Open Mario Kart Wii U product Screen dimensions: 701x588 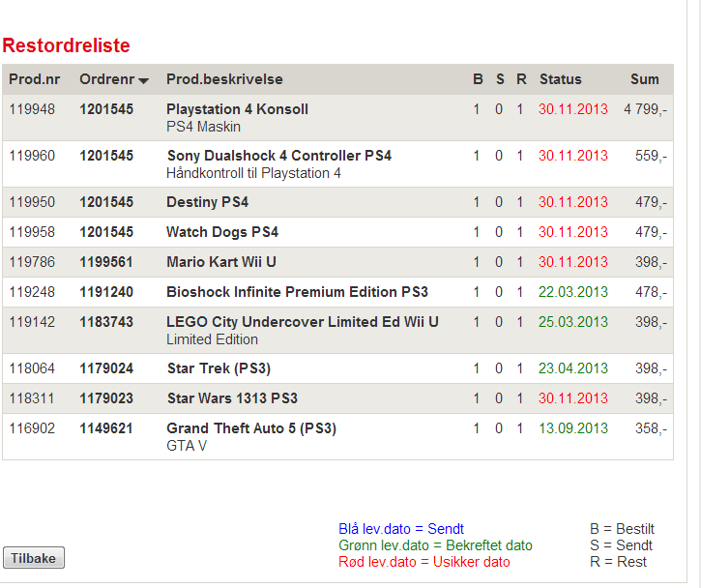click(x=220, y=262)
